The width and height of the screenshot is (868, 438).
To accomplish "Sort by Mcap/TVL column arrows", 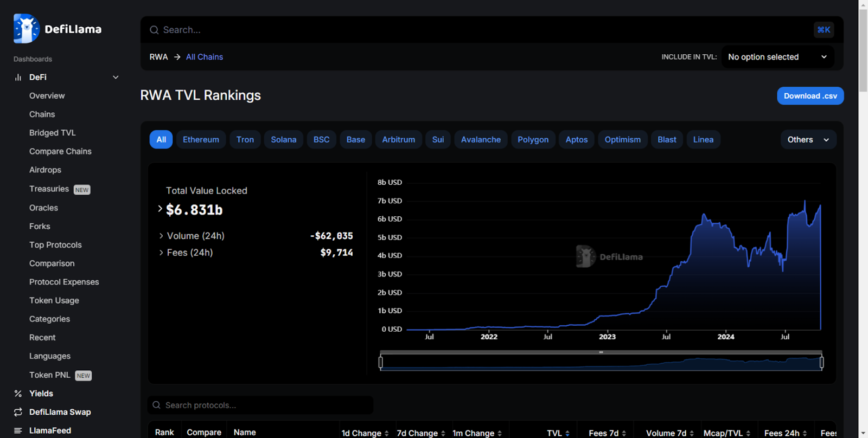I will pos(748,433).
